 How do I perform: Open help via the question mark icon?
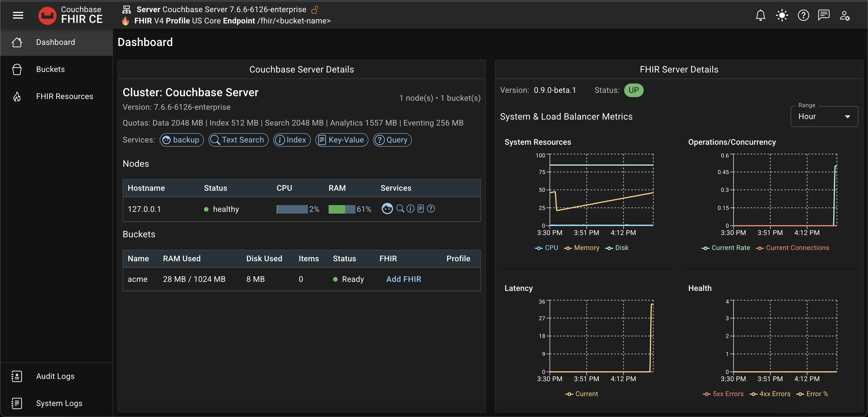pos(803,15)
